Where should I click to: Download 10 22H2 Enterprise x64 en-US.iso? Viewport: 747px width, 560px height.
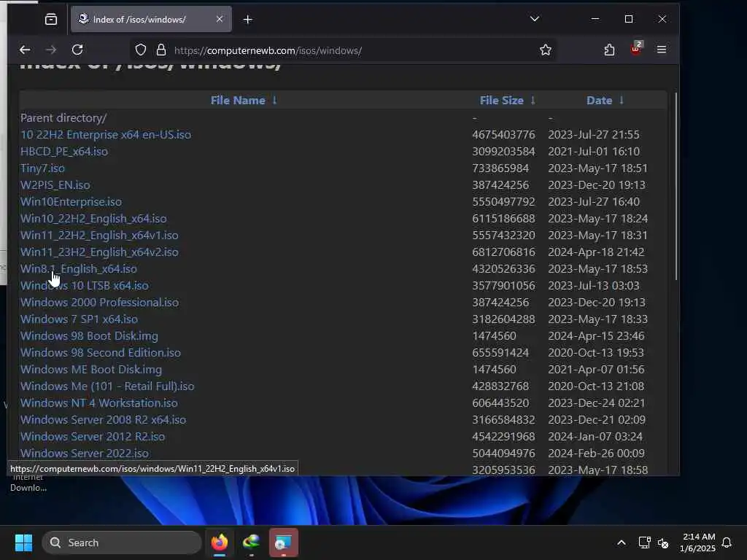point(105,135)
